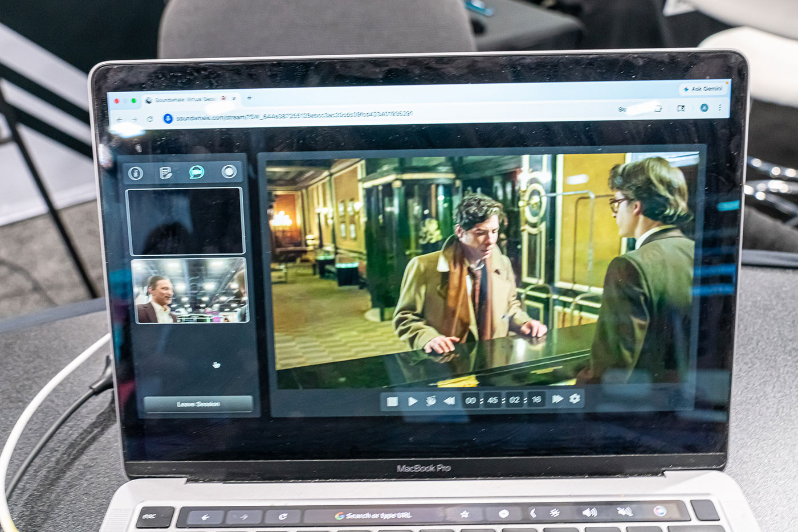Open player settings gear
The image size is (798, 532).
575,398
